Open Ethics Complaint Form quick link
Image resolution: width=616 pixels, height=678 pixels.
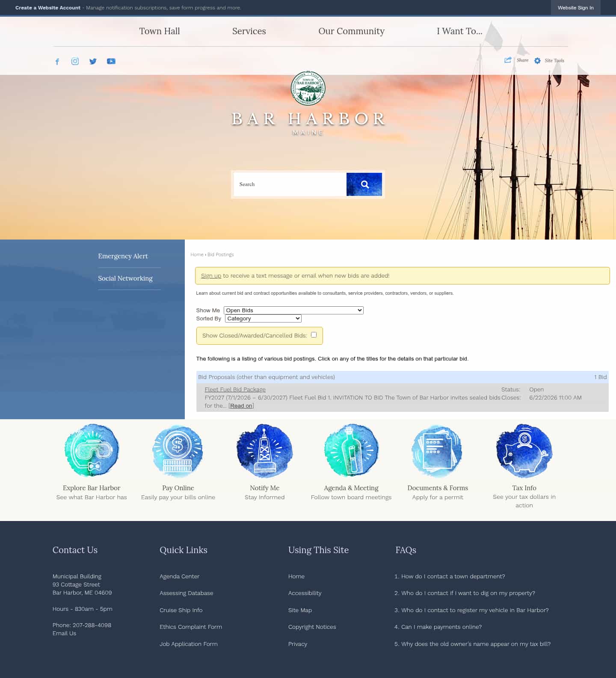(x=191, y=627)
